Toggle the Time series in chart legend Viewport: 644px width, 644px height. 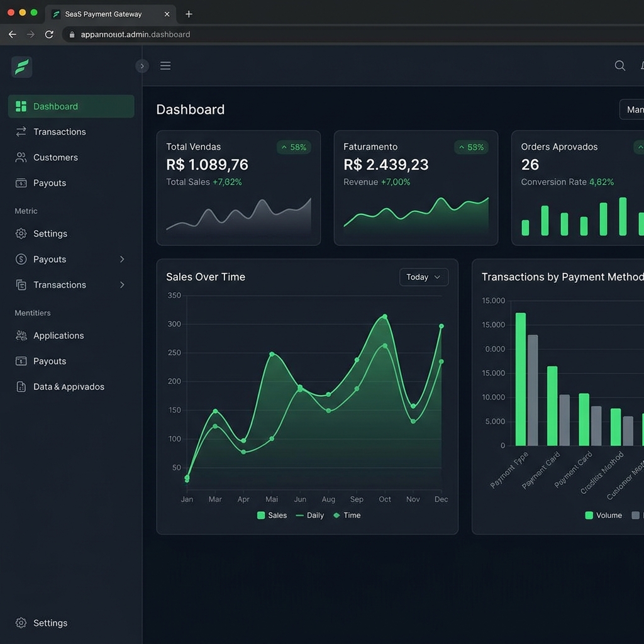347,516
